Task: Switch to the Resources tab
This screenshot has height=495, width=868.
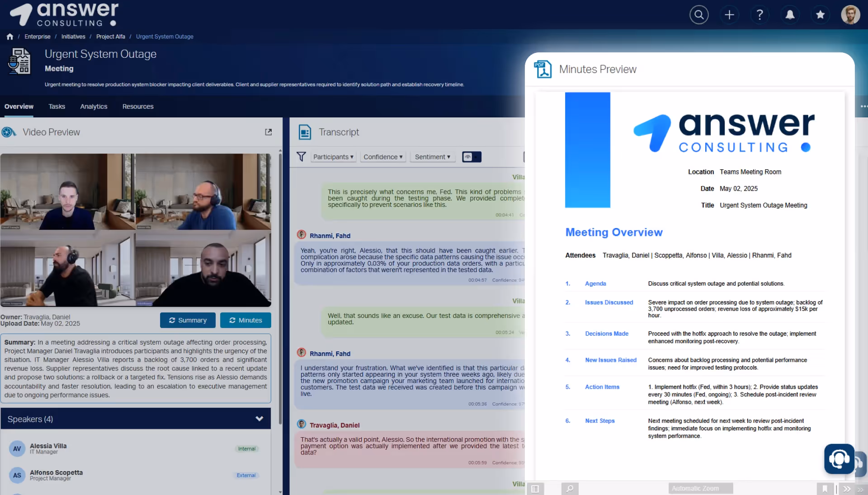Action: tap(138, 107)
